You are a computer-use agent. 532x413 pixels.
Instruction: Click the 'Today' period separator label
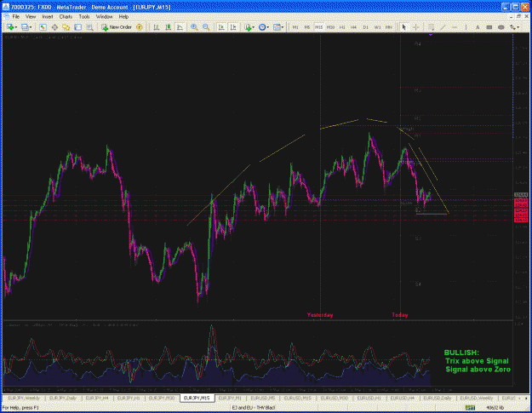(x=400, y=315)
